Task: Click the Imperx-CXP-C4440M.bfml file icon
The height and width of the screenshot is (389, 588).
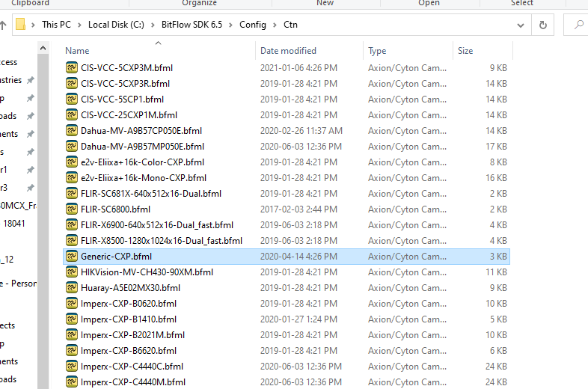Action: click(x=72, y=382)
